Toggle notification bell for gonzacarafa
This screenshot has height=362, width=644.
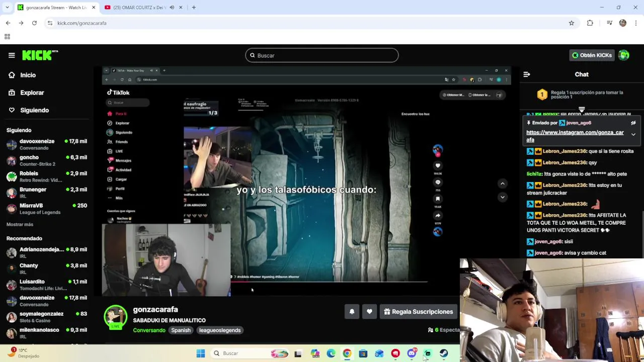pos(352,312)
